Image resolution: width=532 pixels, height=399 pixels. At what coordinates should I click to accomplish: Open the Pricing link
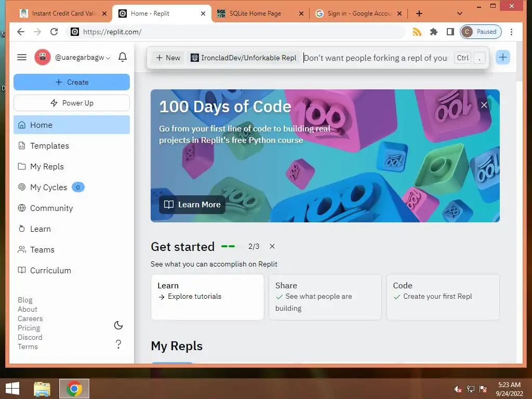click(x=29, y=328)
